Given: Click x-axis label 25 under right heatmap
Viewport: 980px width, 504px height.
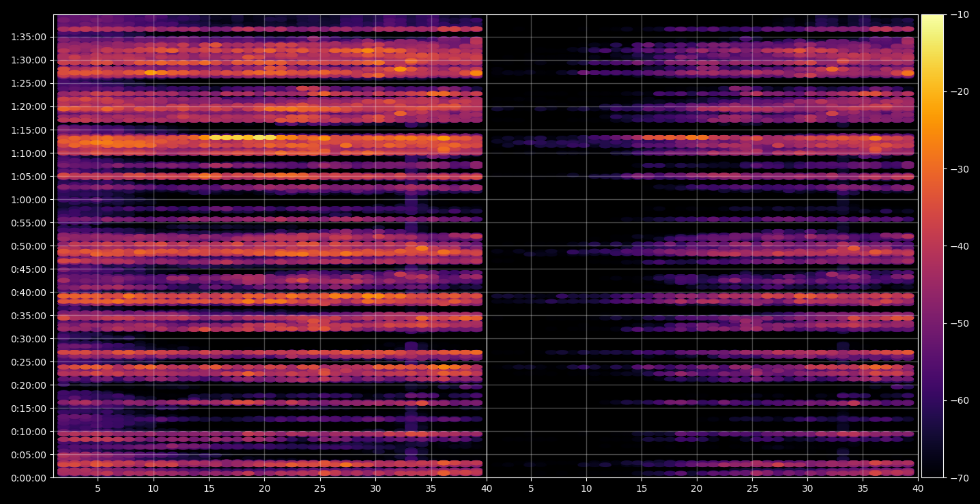Looking at the screenshot, I should 752,488.
